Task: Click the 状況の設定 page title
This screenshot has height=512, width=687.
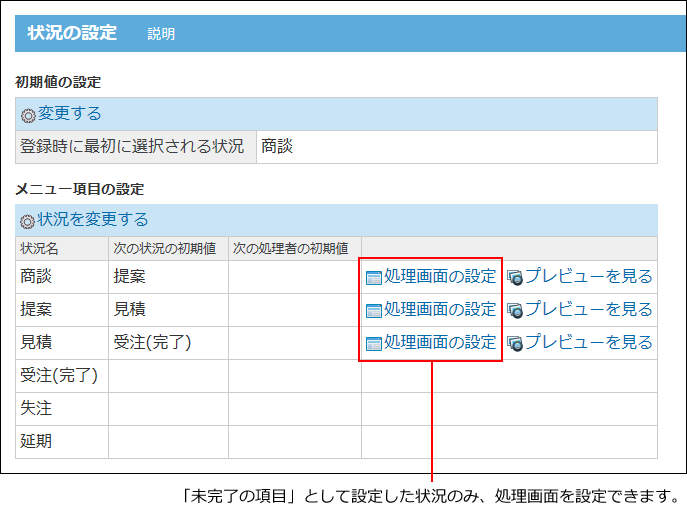Action: coord(72,33)
